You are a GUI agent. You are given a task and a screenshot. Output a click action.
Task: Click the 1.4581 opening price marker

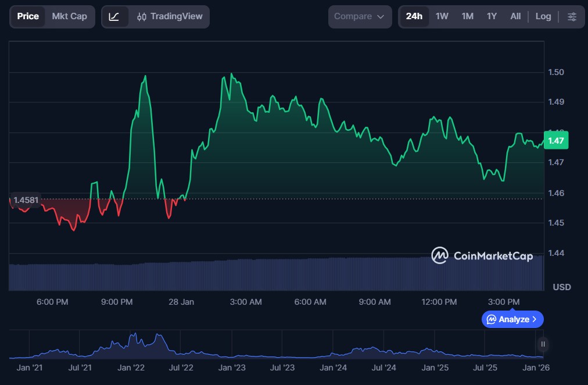pos(26,200)
